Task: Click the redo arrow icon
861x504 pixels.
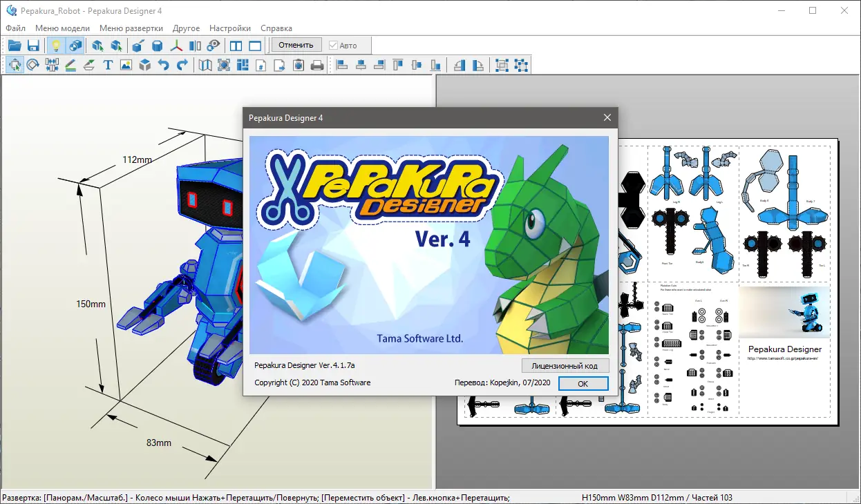Action: (x=182, y=65)
